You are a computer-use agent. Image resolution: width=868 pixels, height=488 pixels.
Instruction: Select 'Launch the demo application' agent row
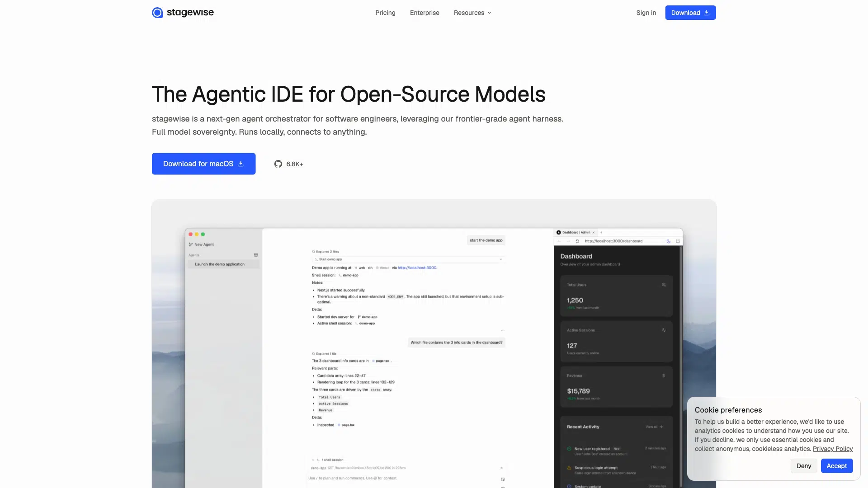224,264
